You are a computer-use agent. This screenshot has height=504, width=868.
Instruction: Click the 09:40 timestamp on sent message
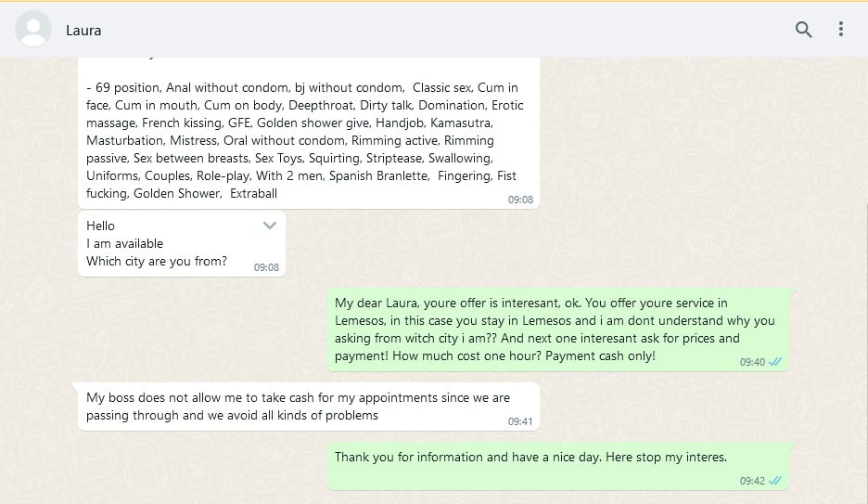pos(752,362)
